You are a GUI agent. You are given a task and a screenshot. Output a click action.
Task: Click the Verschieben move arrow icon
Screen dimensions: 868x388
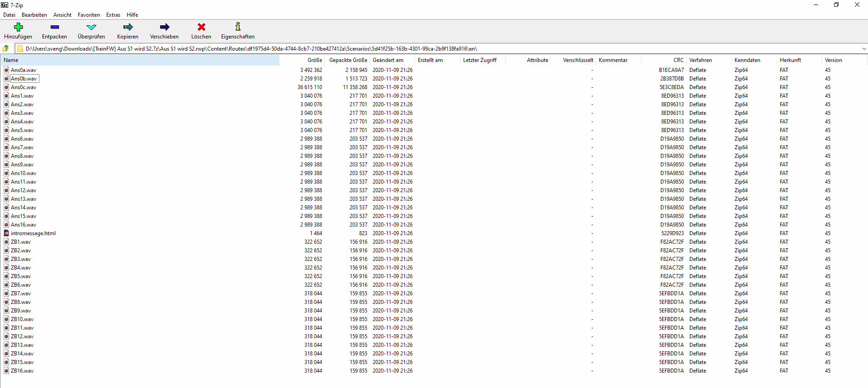tap(164, 27)
